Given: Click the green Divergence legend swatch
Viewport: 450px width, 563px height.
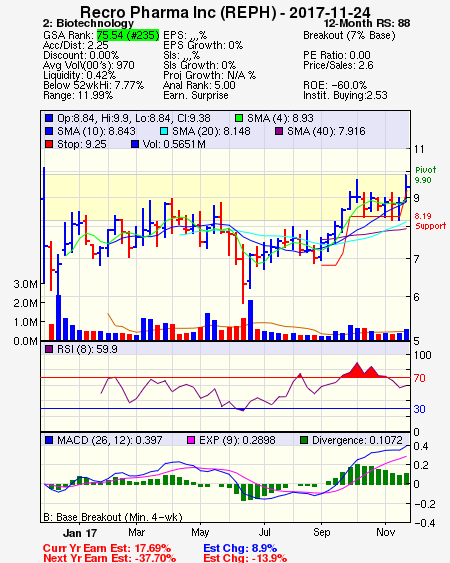Looking at the screenshot, I should pos(304,440).
